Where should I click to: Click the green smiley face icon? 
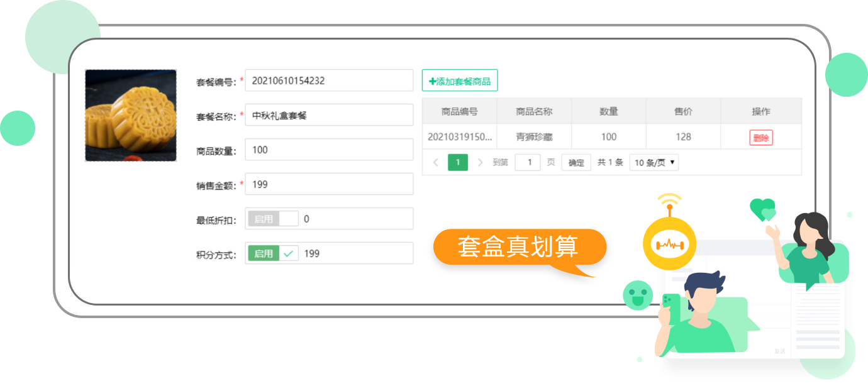pyautogui.click(x=637, y=295)
